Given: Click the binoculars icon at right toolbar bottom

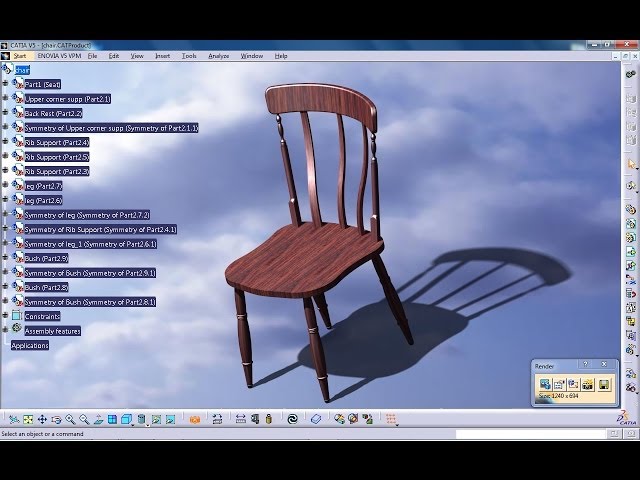Looking at the screenshot, I should [x=631, y=387].
